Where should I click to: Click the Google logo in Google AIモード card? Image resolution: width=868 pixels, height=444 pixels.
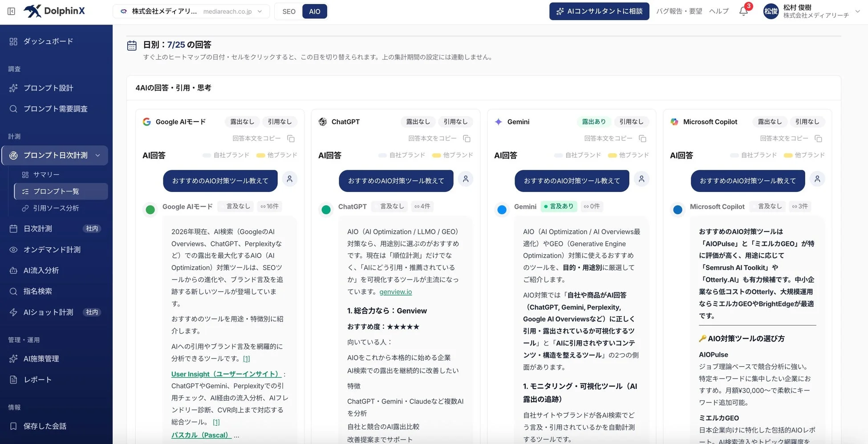pyautogui.click(x=147, y=122)
